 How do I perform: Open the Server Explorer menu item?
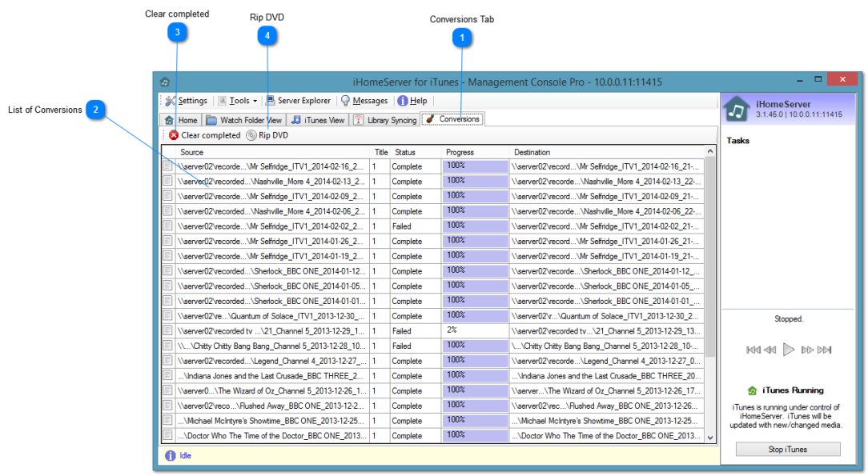coord(299,101)
